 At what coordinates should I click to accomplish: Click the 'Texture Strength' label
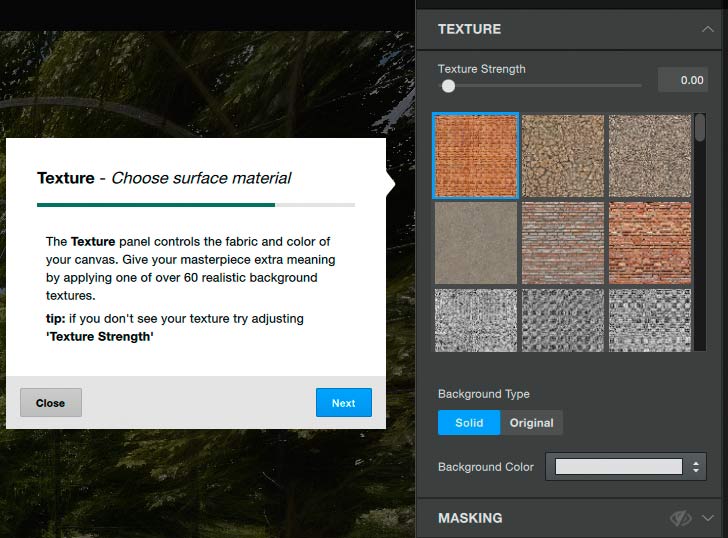pyautogui.click(x=481, y=69)
